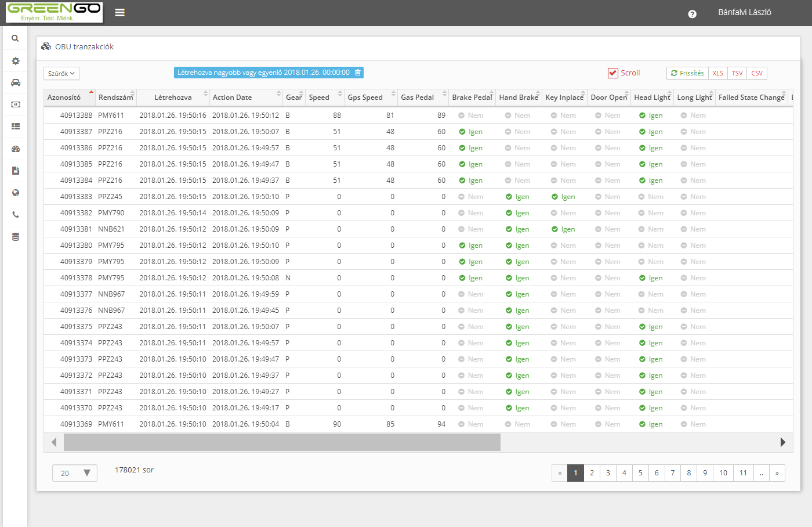Viewport: 812px width, 527px height.
Task: Click the horizontal scrollbar thumb
Action: 282,442
